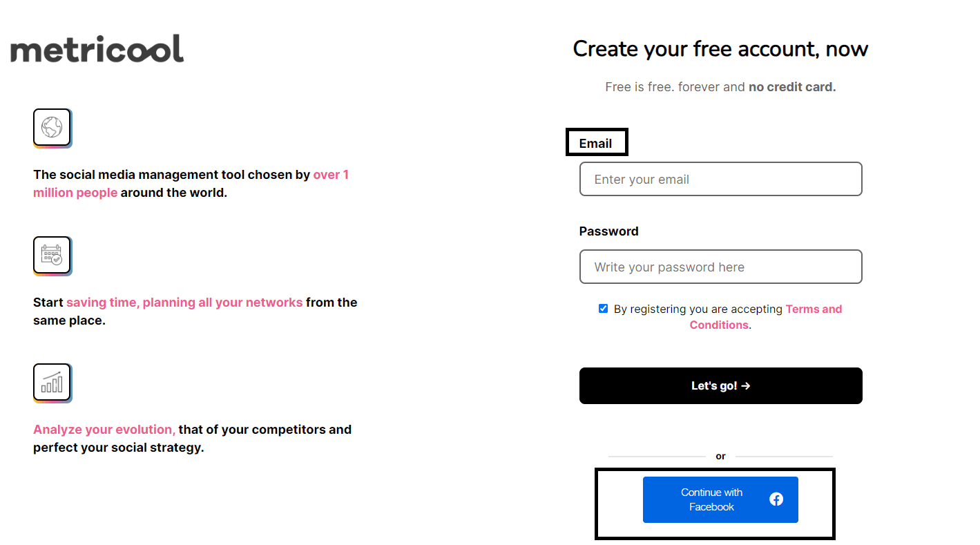This screenshot has height=545, width=980.
Task: Click 'saving time, planning all your networks' text
Action: pos(184,303)
